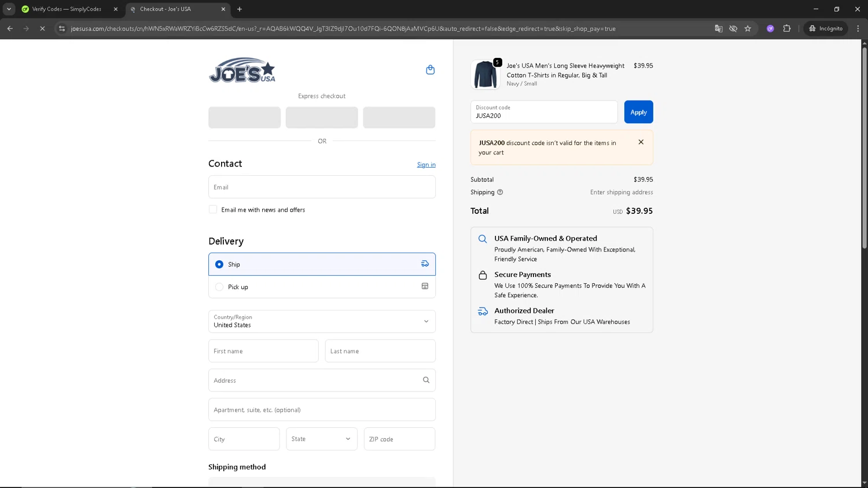
Task: Click the City field
Action: pyautogui.click(x=244, y=439)
